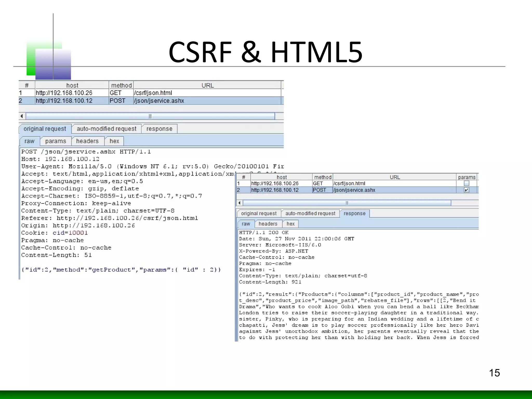Click the POST method cell in left table
The height and width of the screenshot is (399, 532).
(x=121, y=101)
